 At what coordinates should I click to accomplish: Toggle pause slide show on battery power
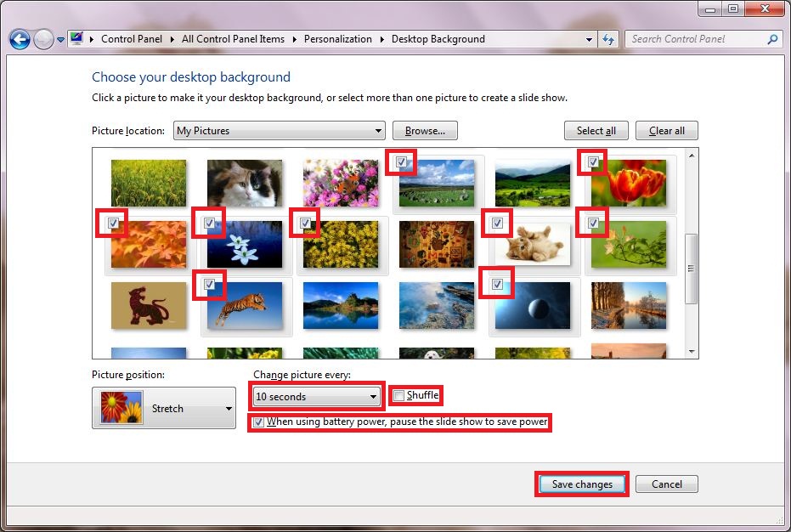point(258,422)
